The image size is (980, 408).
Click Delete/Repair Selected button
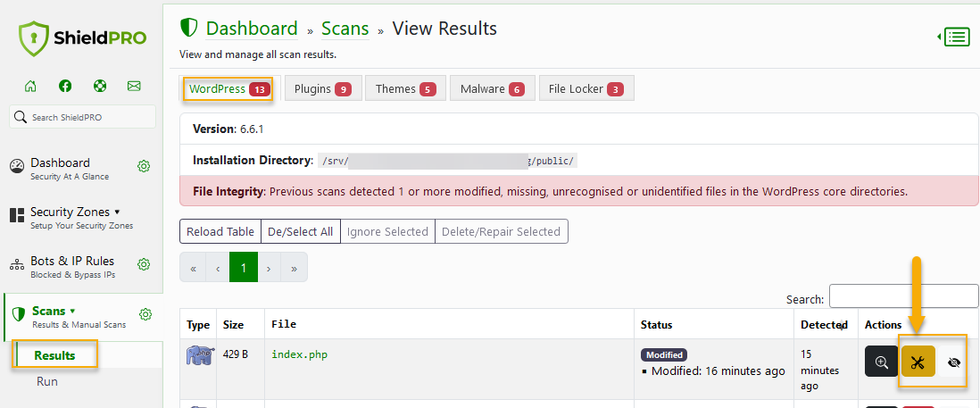click(x=502, y=231)
